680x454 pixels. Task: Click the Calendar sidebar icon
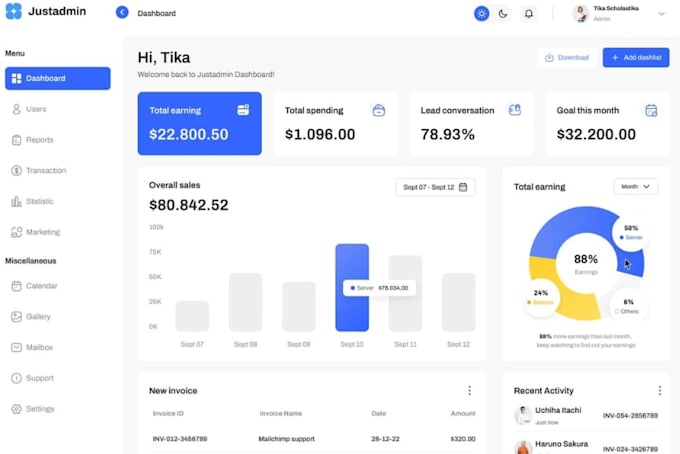point(16,286)
